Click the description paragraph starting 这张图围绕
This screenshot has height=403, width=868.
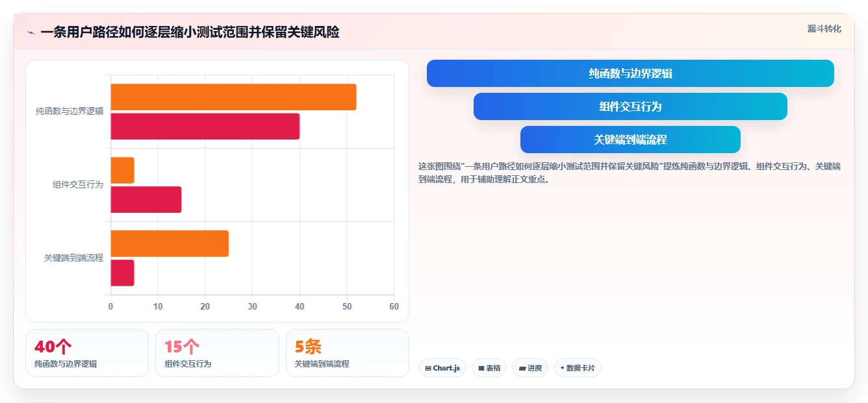tap(630, 173)
